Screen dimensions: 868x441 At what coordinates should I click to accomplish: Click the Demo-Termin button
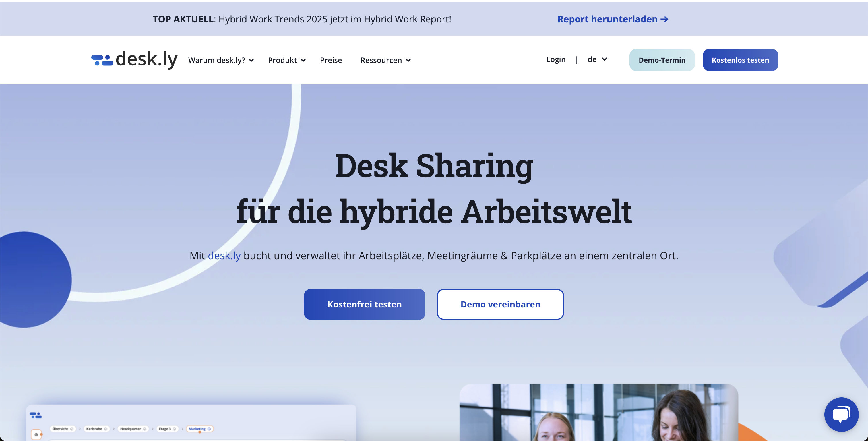pos(661,60)
